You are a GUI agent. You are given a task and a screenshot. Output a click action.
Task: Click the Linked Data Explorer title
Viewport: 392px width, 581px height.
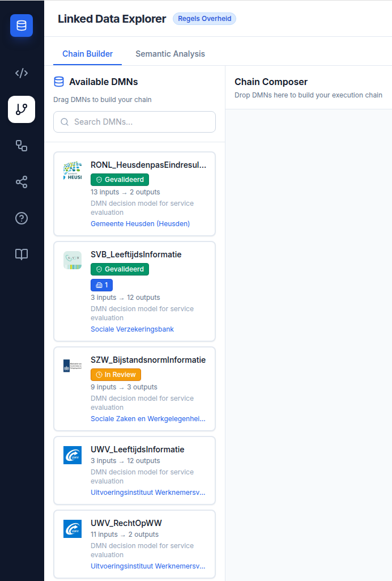(x=112, y=19)
